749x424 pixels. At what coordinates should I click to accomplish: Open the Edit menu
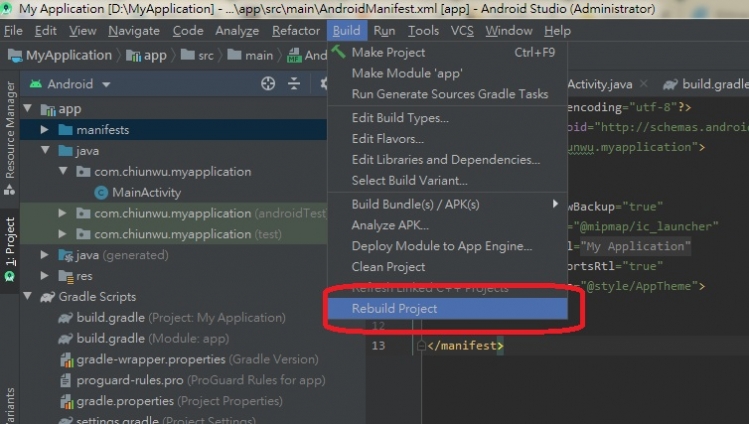46,31
